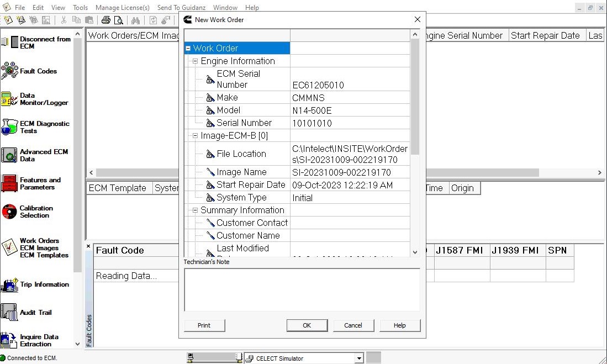Select the Customer Name field row

pyautogui.click(x=297, y=235)
